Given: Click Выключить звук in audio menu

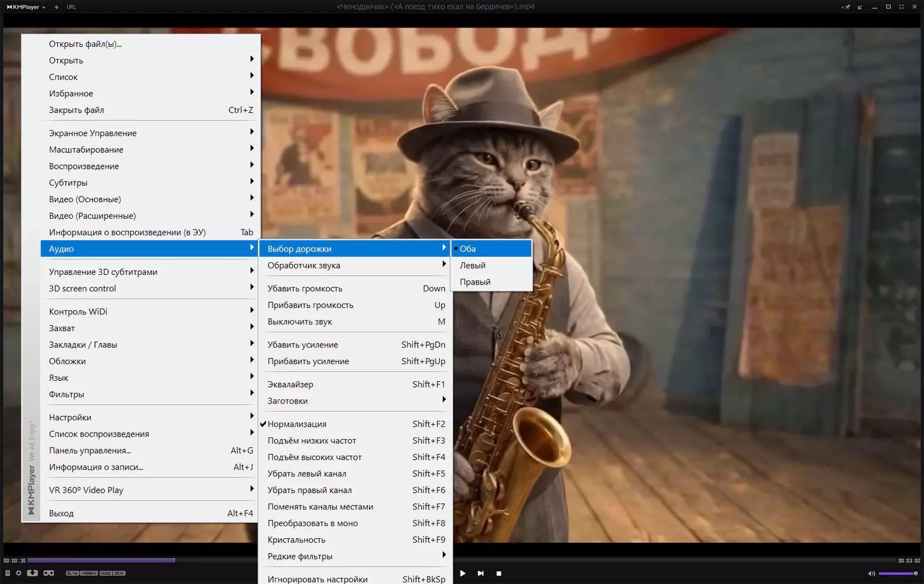Looking at the screenshot, I should coord(355,322).
